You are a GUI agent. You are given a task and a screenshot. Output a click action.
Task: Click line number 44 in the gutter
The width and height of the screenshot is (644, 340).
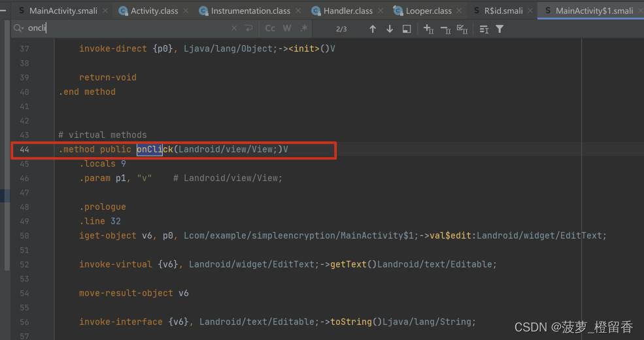click(x=24, y=150)
